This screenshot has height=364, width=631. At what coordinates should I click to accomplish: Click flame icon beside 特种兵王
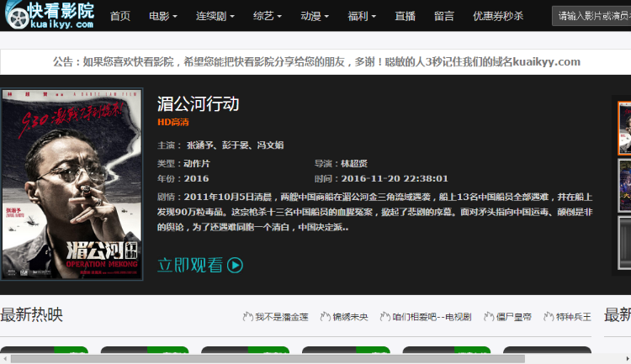point(549,317)
